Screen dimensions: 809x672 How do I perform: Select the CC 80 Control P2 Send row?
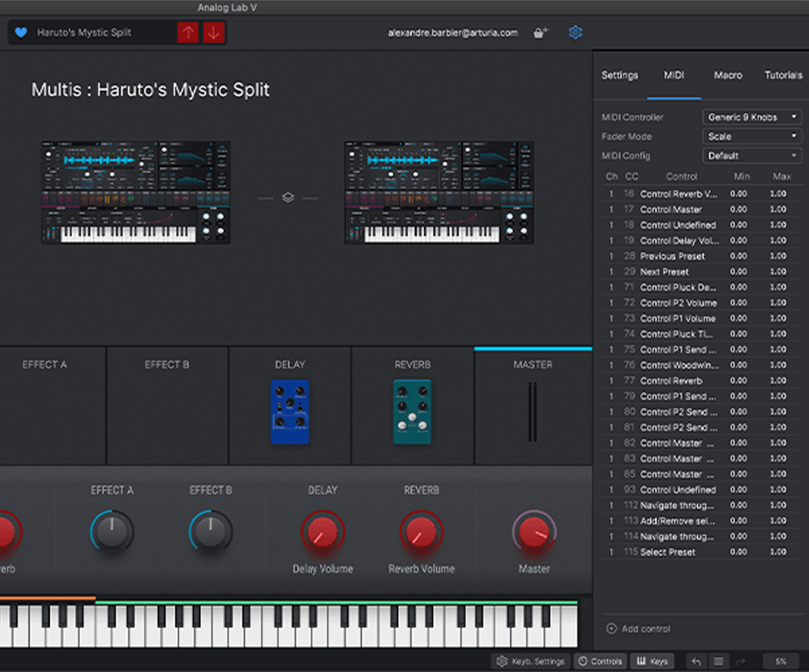[x=701, y=411]
